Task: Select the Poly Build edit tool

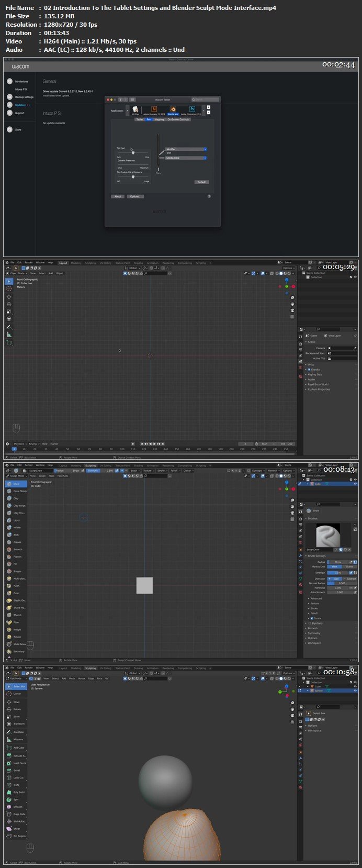Action: [x=16, y=792]
